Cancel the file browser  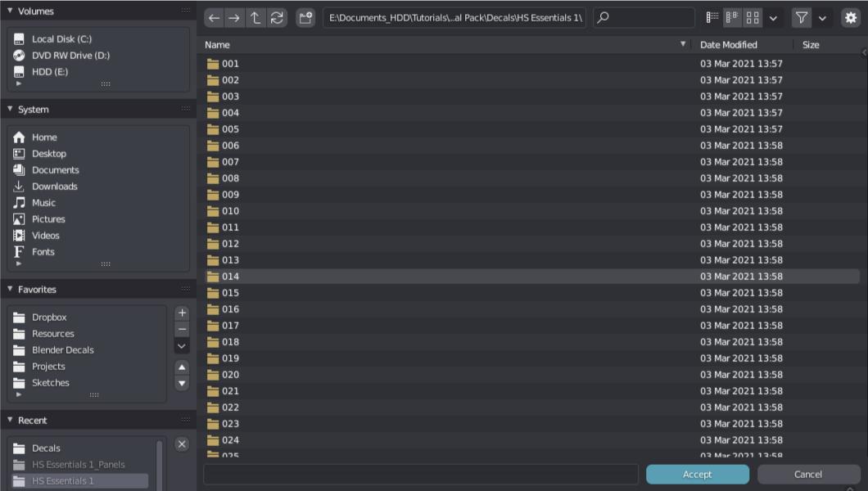point(808,475)
